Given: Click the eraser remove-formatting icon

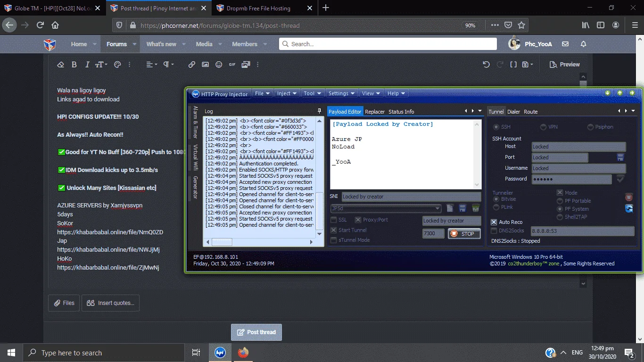Looking at the screenshot, I should click(x=60, y=65).
